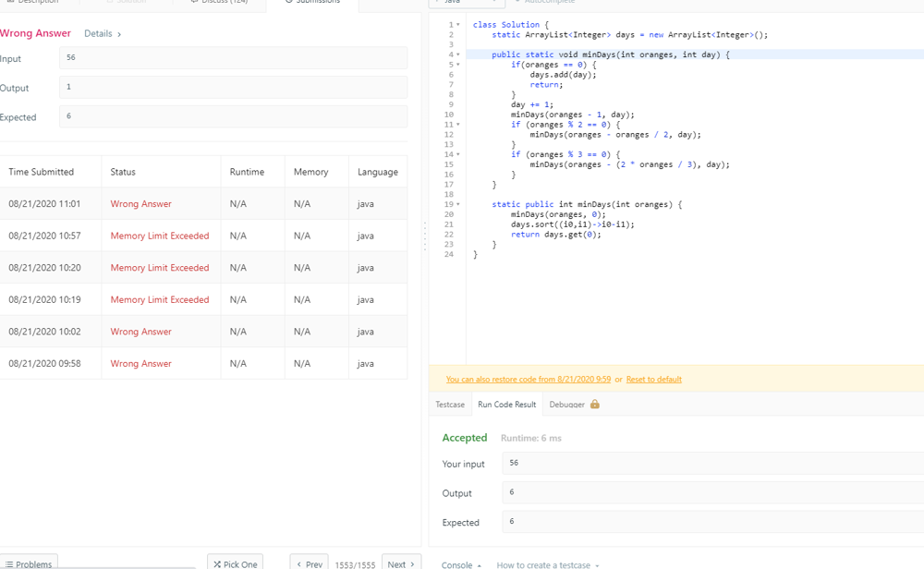Click the Input field showing 56

click(x=234, y=57)
